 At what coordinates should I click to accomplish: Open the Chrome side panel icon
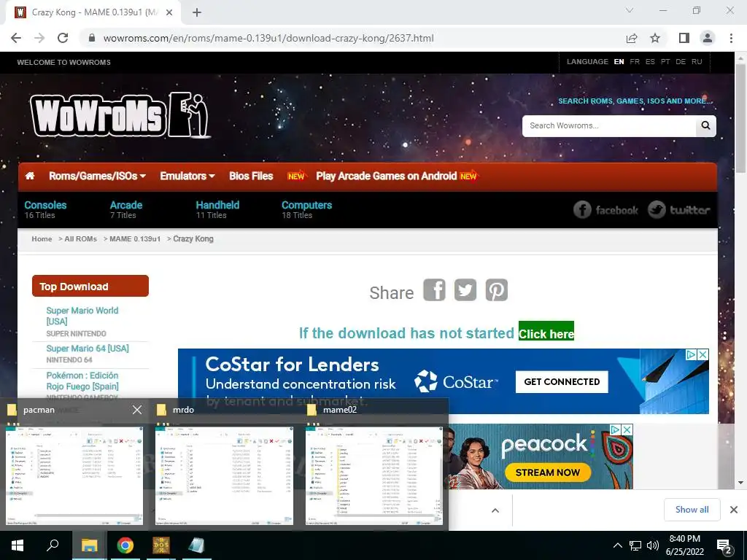click(684, 38)
